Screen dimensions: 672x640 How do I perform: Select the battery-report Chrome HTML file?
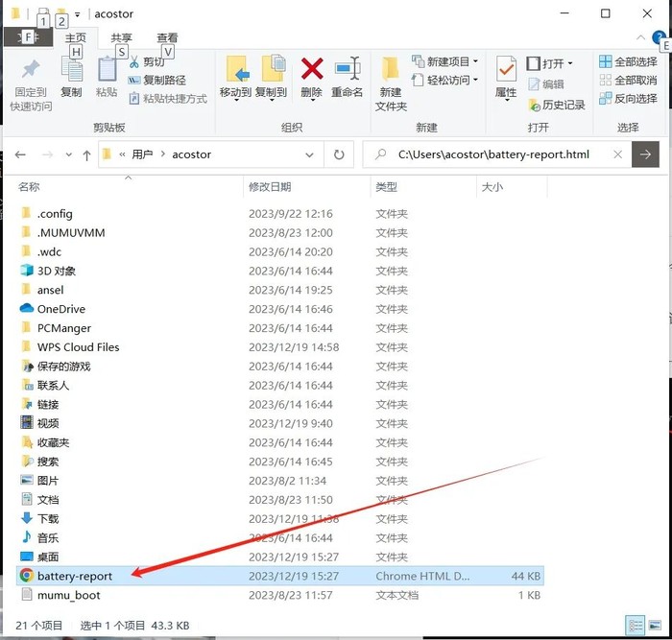[75, 576]
